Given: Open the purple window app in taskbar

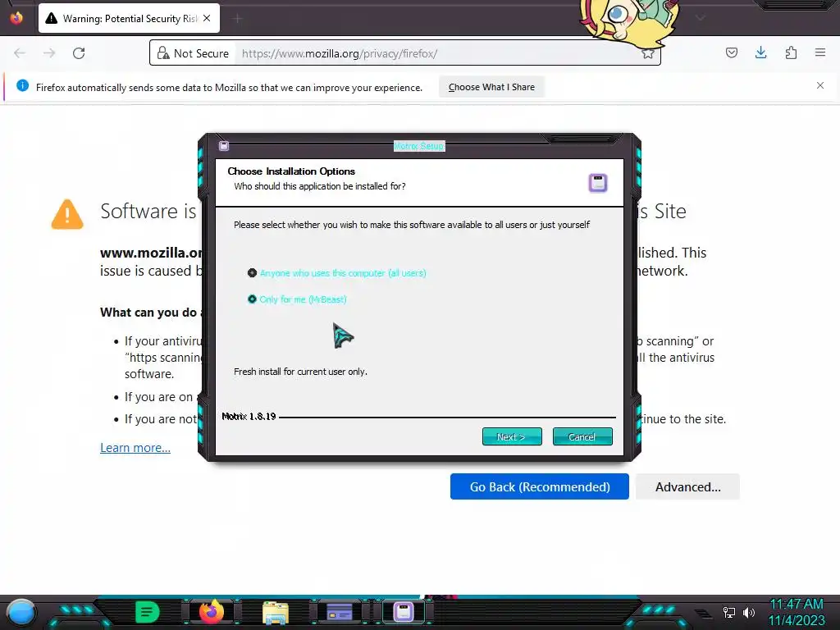Looking at the screenshot, I should pyautogui.click(x=340, y=612).
